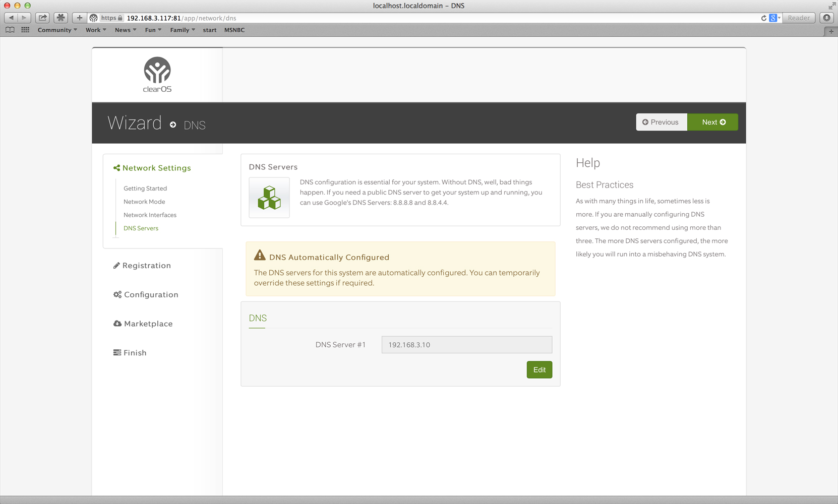Open the MSNBC bookmark
Viewport: 838px width, 504px height.
click(234, 30)
